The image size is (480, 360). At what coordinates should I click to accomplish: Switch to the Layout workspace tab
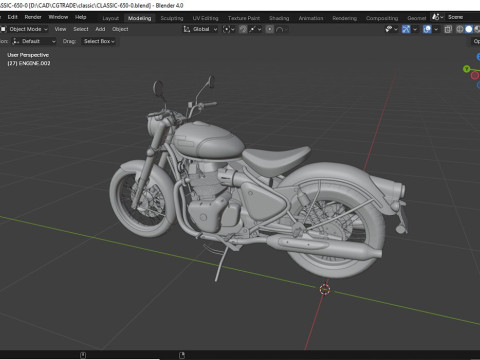111,18
